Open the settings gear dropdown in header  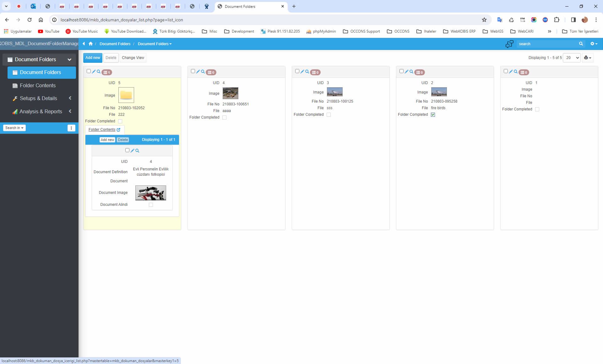pos(594,44)
